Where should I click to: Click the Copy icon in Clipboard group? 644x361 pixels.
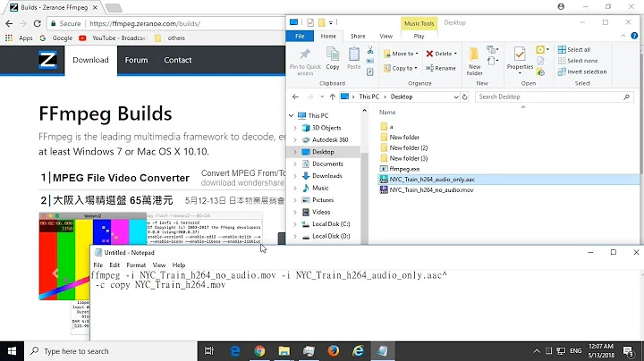(333, 54)
